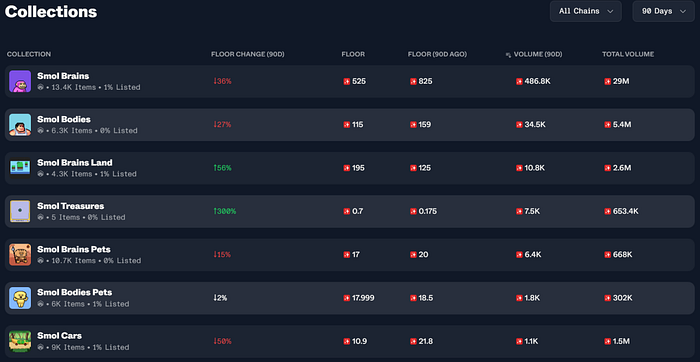Open the Smol Brains collection link

(x=63, y=76)
